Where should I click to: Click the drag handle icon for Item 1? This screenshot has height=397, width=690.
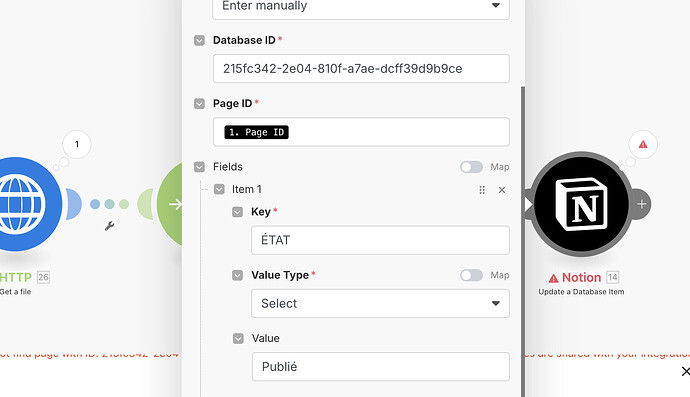(x=482, y=190)
